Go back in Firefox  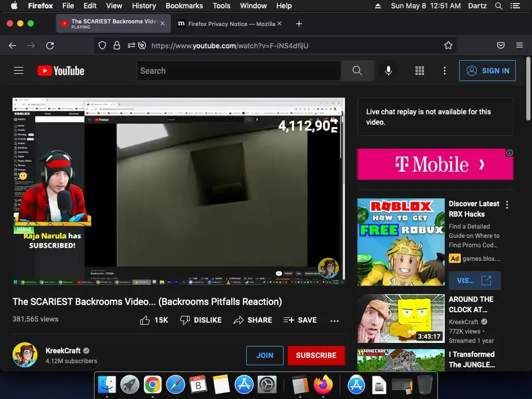click(x=12, y=46)
